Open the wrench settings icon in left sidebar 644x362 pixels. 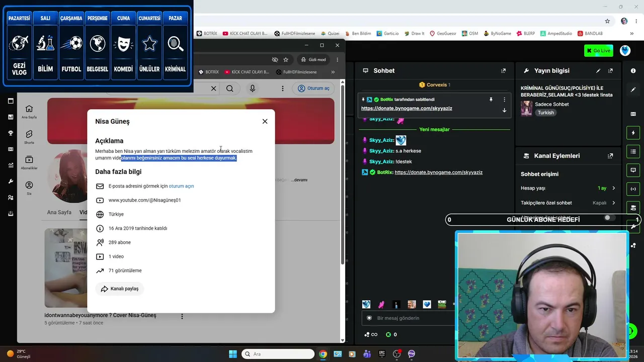pos(11,182)
